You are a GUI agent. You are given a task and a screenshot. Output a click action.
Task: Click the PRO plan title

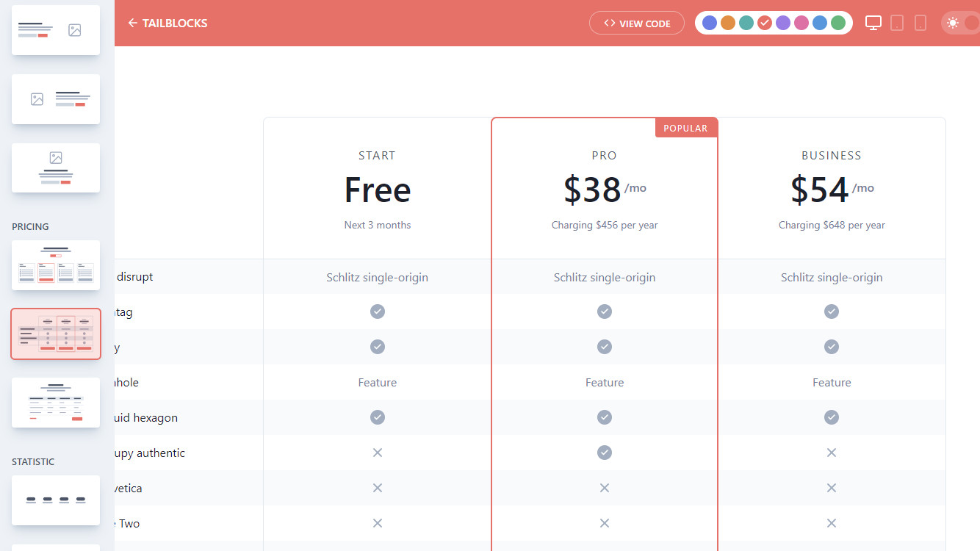pyautogui.click(x=605, y=156)
